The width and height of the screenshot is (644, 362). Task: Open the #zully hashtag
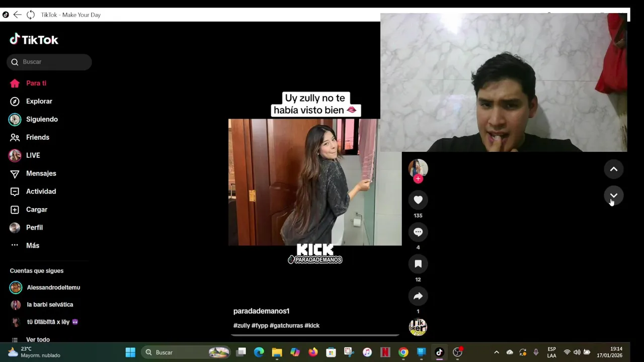coord(242,326)
